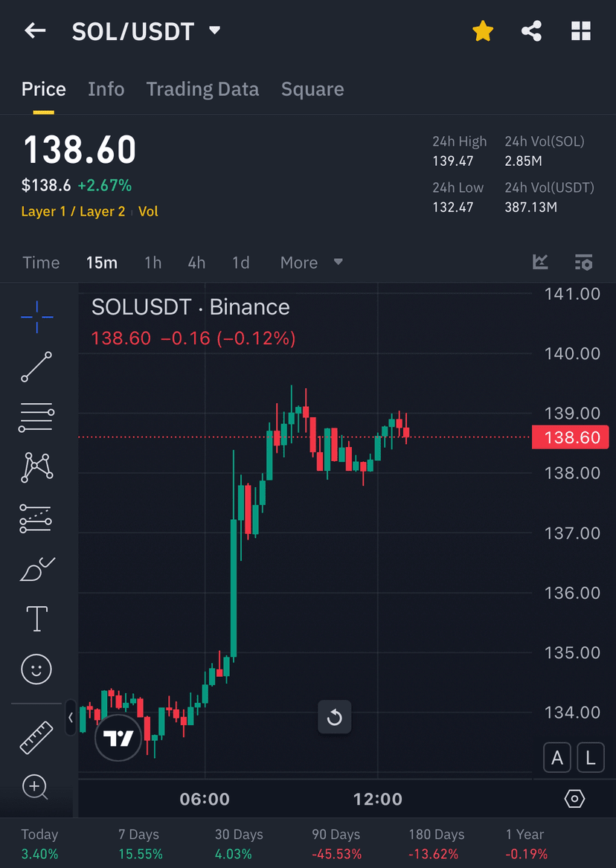Tap the back arrow icon
Image resolution: width=616 pixels, height=868 pixels.
click(x=36, y=30)
